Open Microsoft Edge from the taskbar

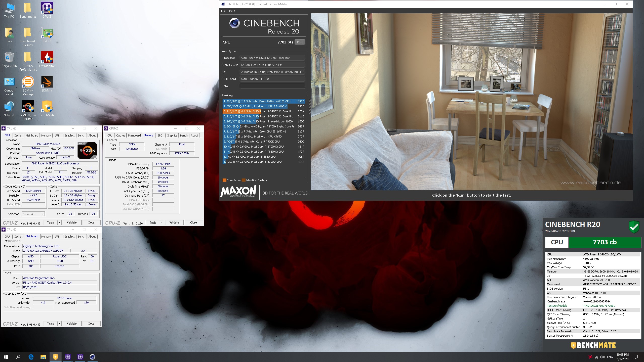31,357
